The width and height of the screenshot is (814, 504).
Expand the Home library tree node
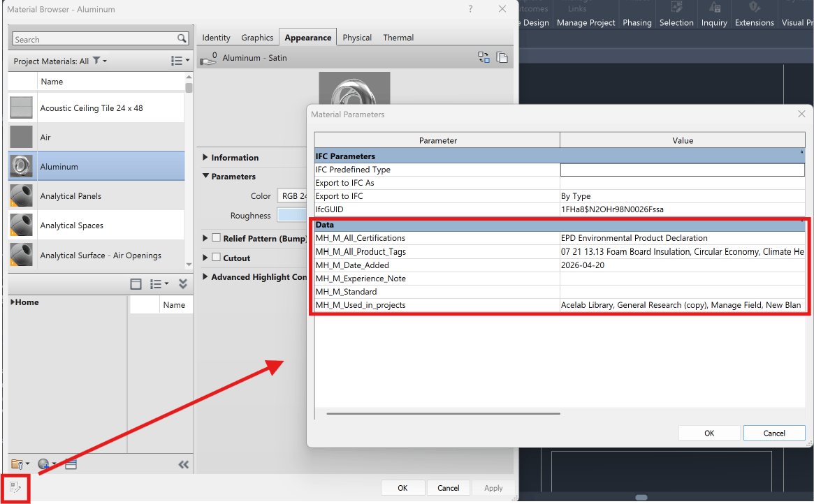(13, 302)
